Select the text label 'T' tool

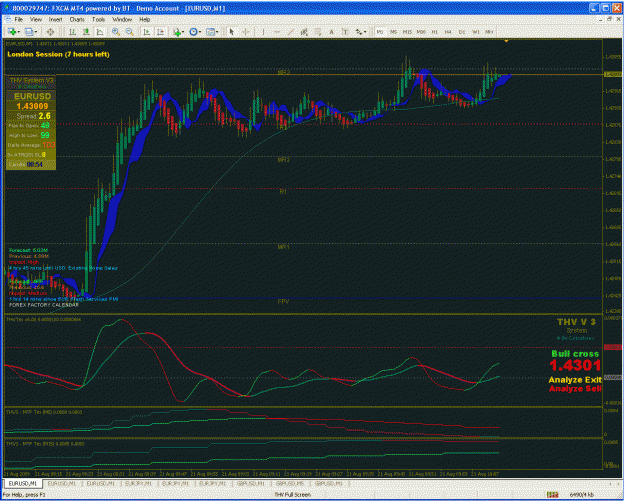click(x=345, y=32)
